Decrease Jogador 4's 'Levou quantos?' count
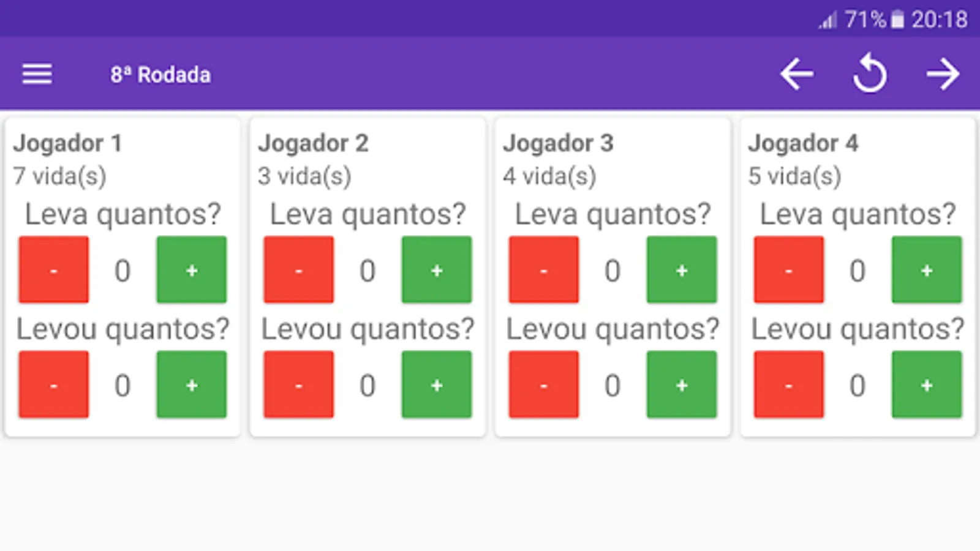The width and height of the screenshot is (980, 551). click(x=788, y=385)
